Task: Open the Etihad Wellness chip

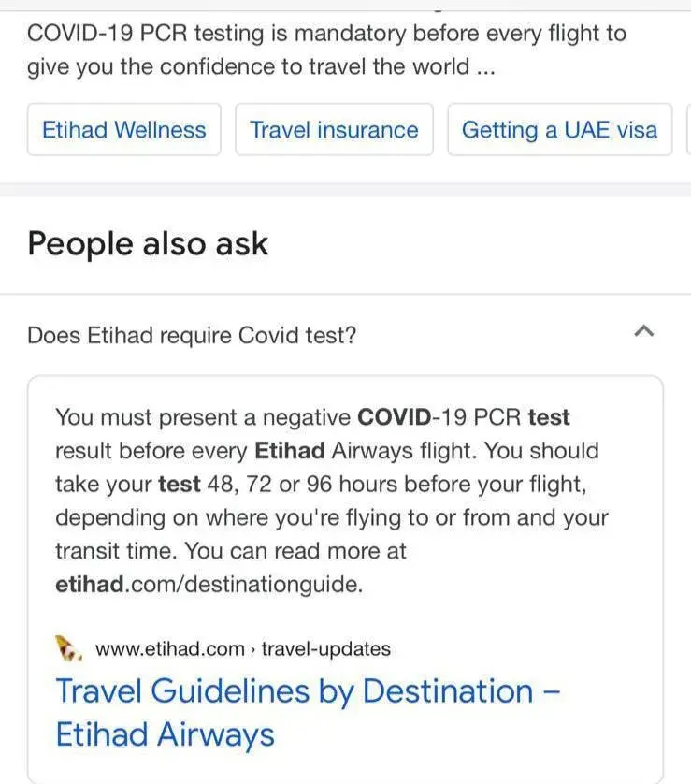Action: tap(123, 129)
